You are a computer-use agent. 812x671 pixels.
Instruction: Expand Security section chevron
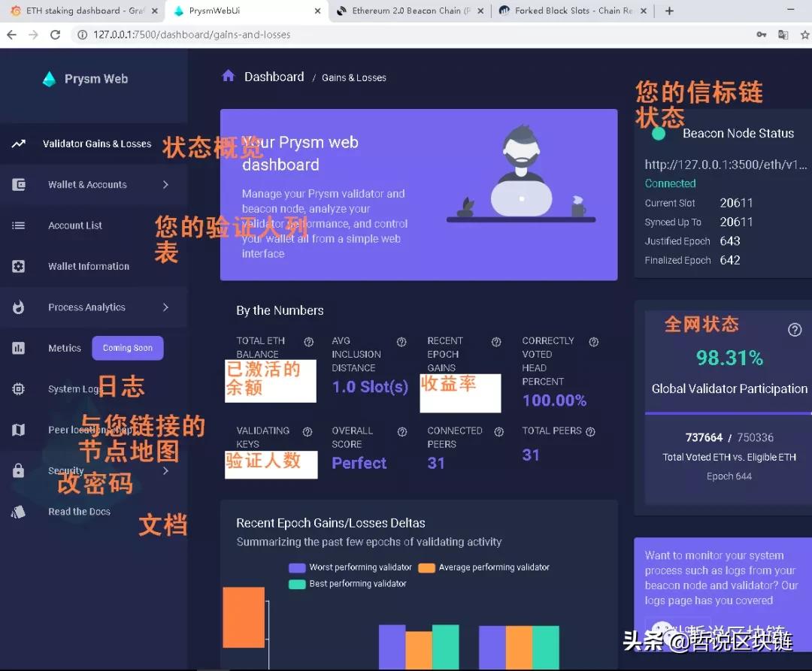[165, 471]
